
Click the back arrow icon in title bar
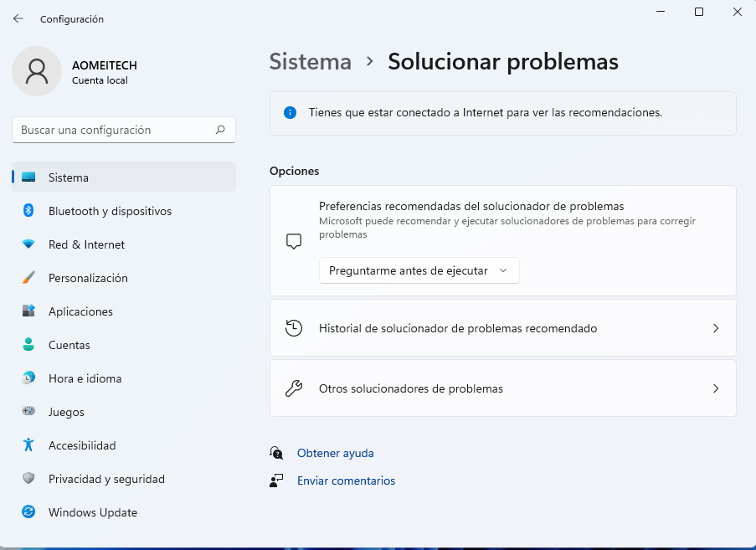click(18, 18)
